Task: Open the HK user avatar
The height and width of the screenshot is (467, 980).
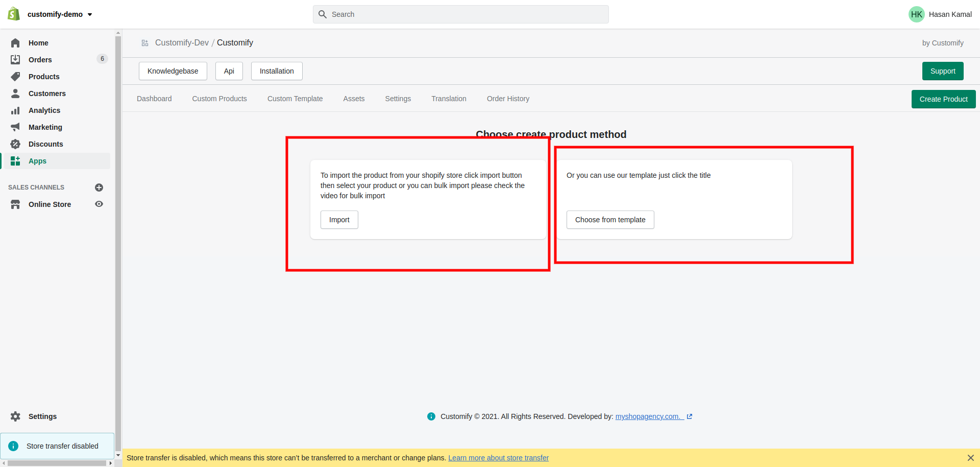Action: (916, 14)
